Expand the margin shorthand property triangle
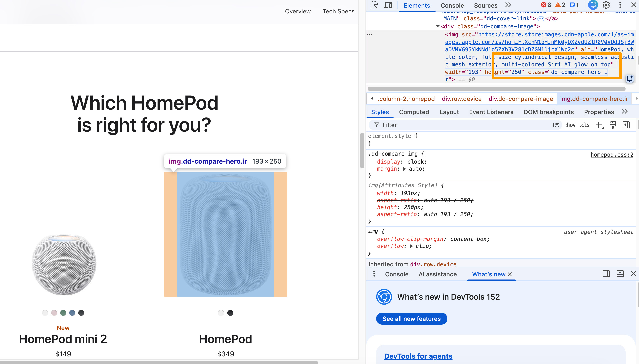Screen dimensions: 639x364 click(404, 169)
